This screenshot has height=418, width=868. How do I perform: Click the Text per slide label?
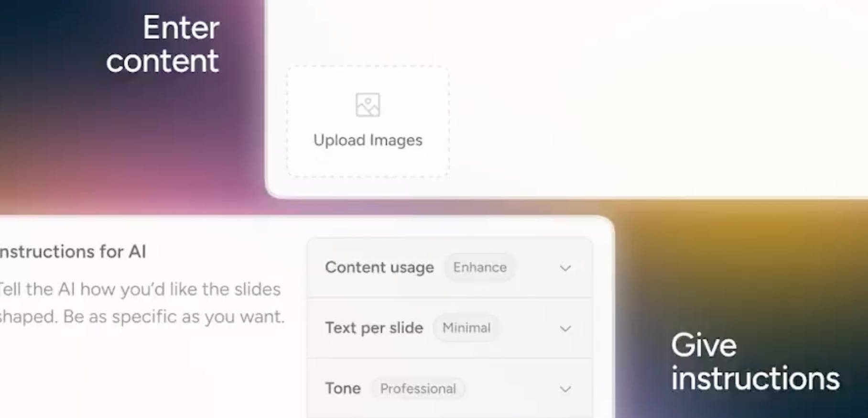(374, 329)
